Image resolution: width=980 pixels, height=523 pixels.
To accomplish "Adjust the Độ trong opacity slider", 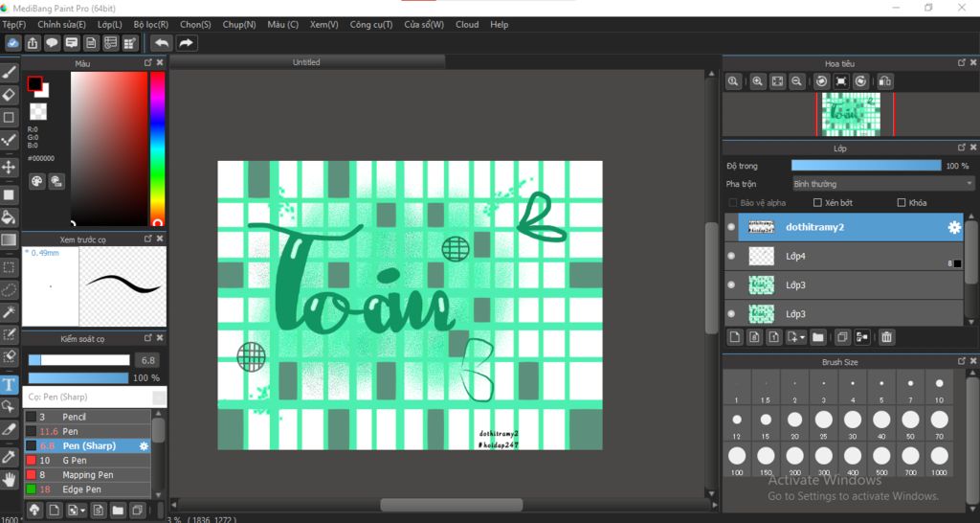I will pyautogui.click(x=866, y=166).
